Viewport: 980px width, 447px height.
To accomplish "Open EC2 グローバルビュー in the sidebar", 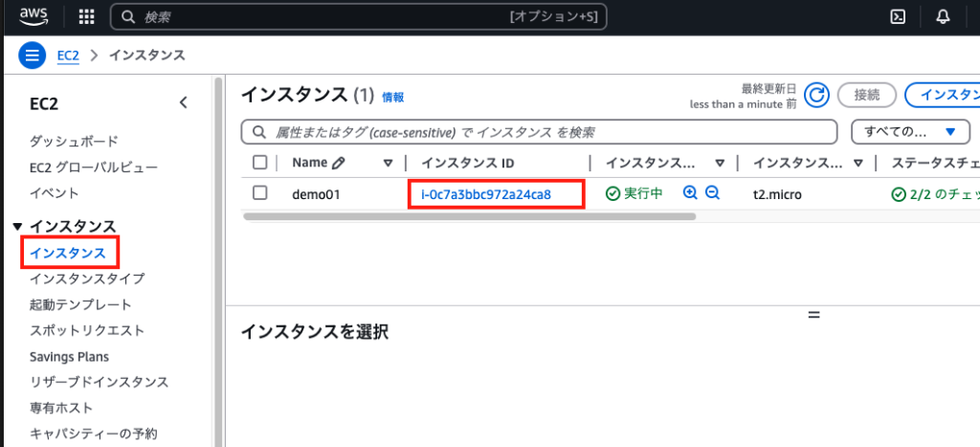I will [x=94, y=168].
